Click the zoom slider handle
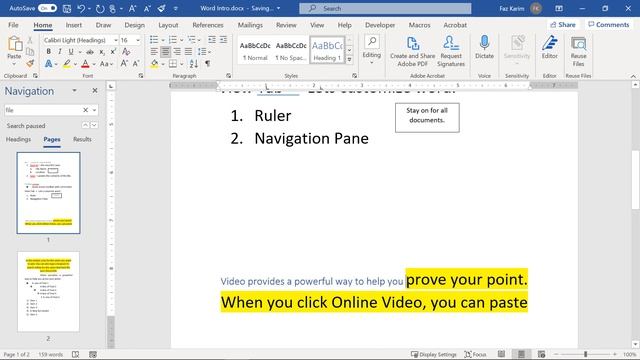This screenshot has width=640, height=360. [585, 354]
